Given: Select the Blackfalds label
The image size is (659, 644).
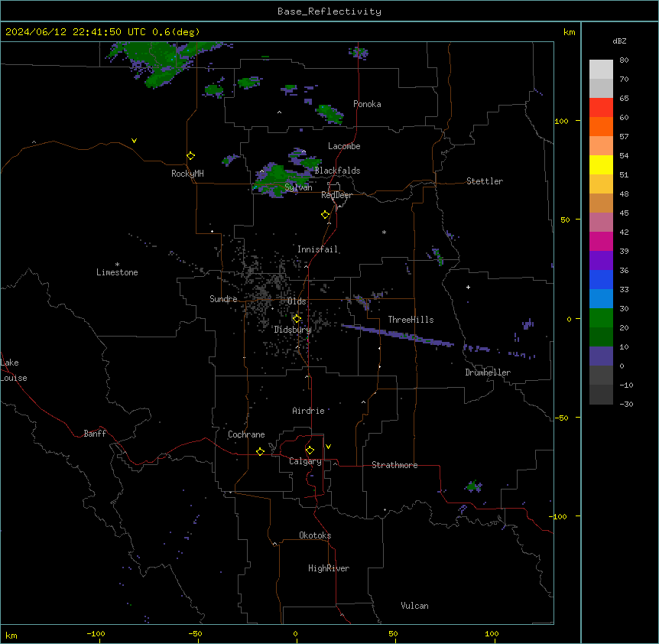Looking at the screenshot, I should click(x=337, y=171).
